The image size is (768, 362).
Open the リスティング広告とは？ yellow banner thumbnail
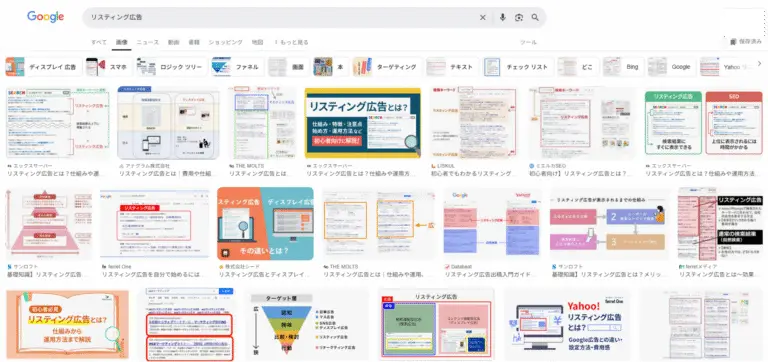pyautogui.click(x=363, y=123)
